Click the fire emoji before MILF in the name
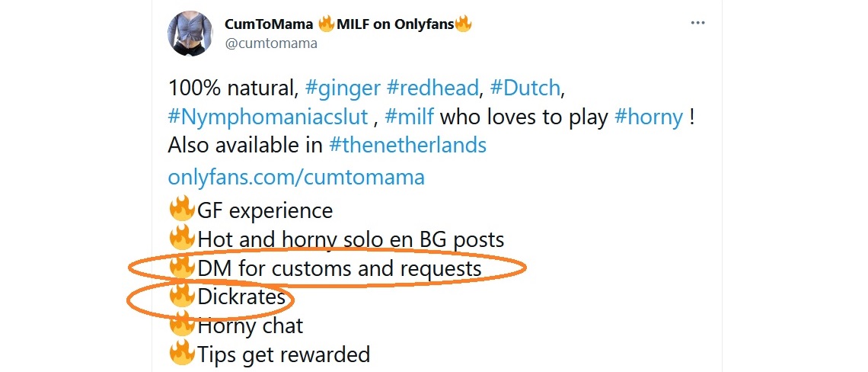The image size is (868, 372). (x=327, y=24)
